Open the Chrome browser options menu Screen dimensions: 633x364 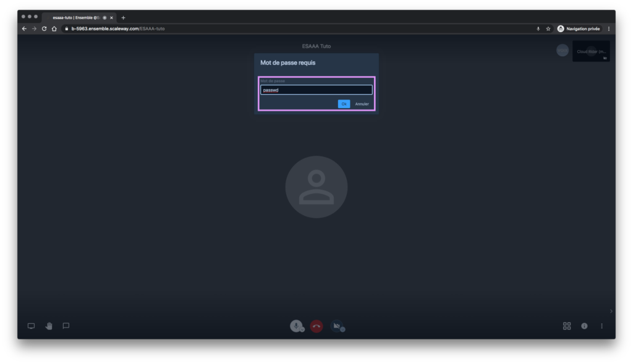608,28
